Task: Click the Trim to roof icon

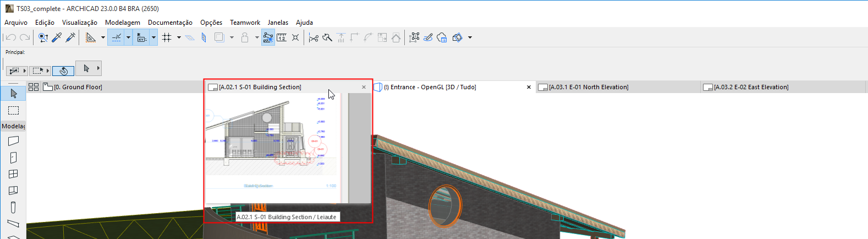Action: pyautogui.click(x=341, y=37)
